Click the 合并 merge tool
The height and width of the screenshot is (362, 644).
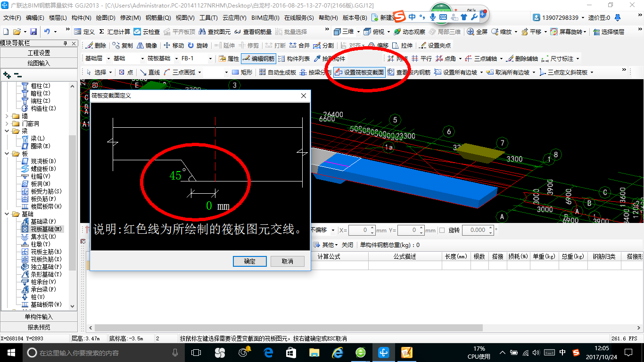coord(299,45)
